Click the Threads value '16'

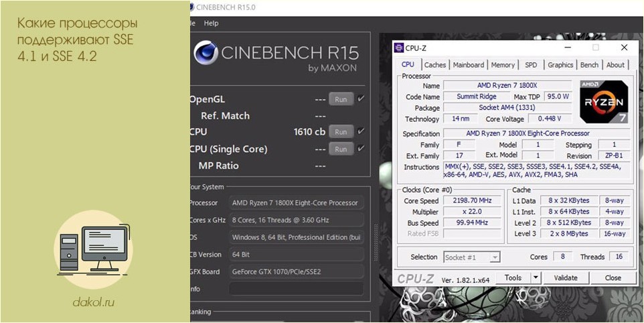pyautogui.click(x=619, y=257)
